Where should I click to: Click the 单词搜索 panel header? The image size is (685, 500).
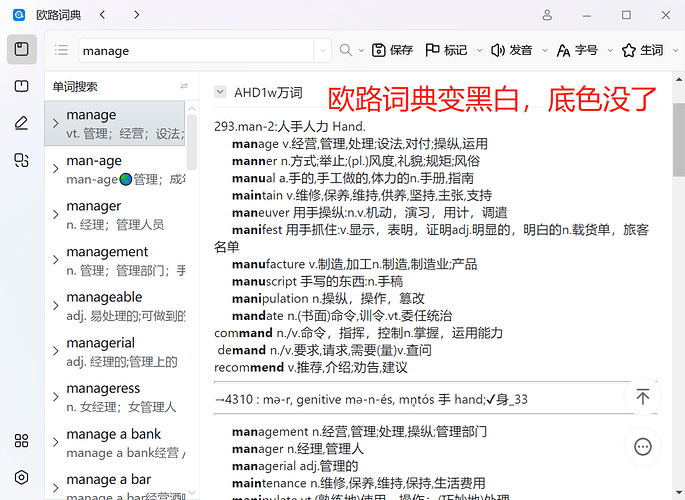[75, 86]
